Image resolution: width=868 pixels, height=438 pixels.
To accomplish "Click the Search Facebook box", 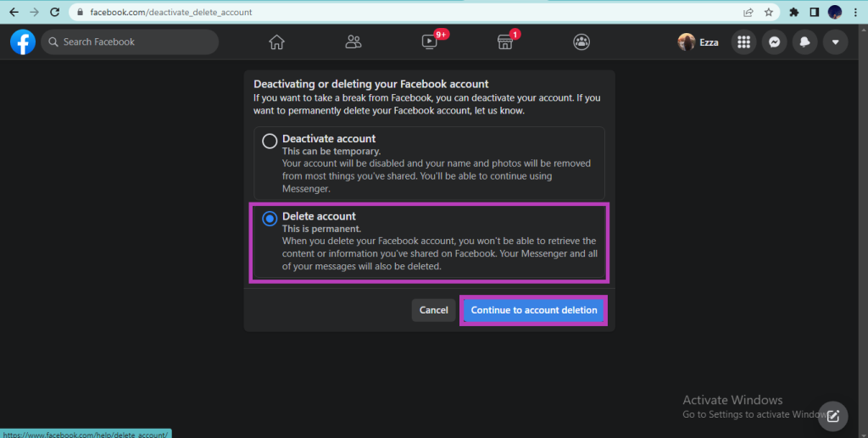I will [130, 42].
